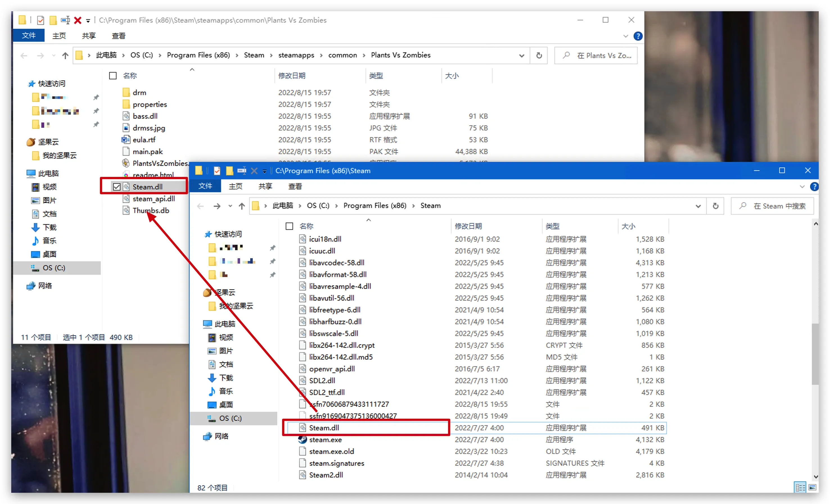
Task: Open the 共享 tab in the Steam window
Action: pos(265,186)
